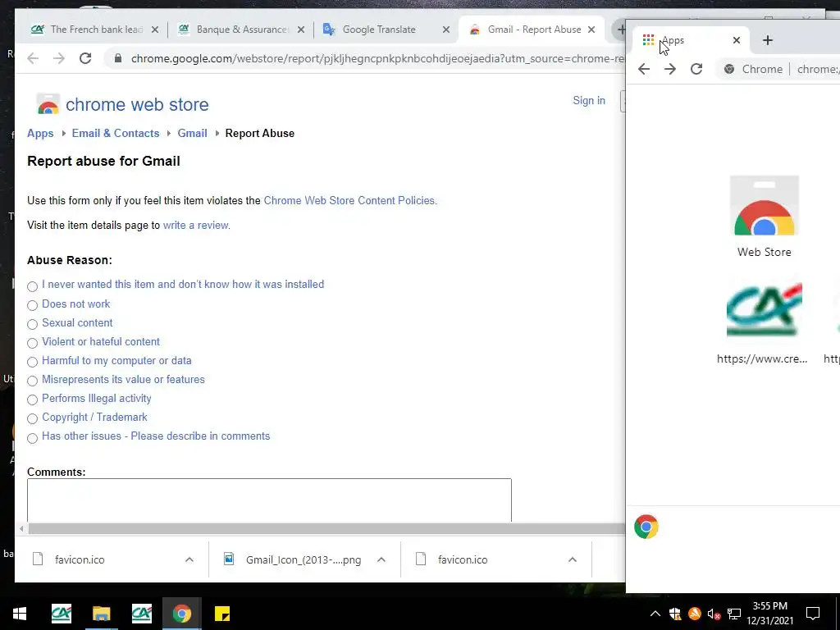Image resolution: width=840 pixels, height=630 pixels.
Task: Click the horizontal scrollbar of the page
Action: click(326, 529)
